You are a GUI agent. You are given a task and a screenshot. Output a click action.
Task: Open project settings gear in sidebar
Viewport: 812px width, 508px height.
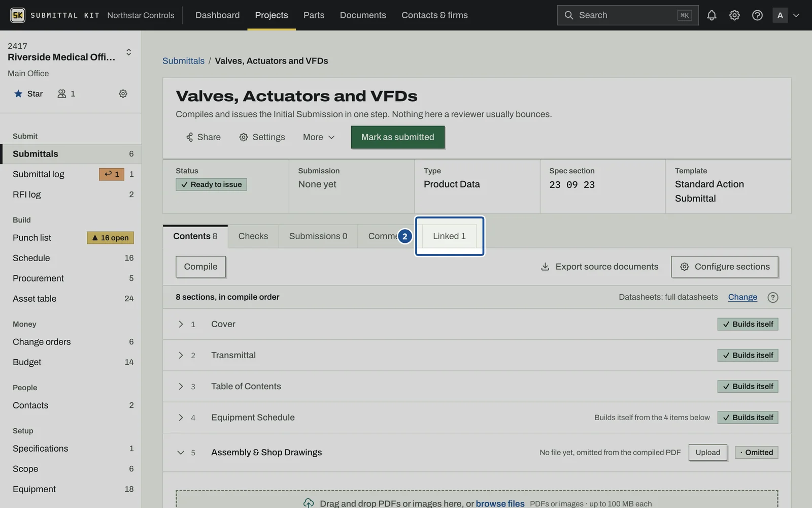123,93
